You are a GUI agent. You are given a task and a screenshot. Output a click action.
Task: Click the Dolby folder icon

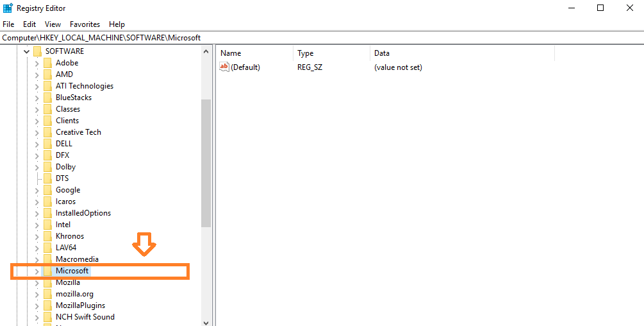click(47, 167)
